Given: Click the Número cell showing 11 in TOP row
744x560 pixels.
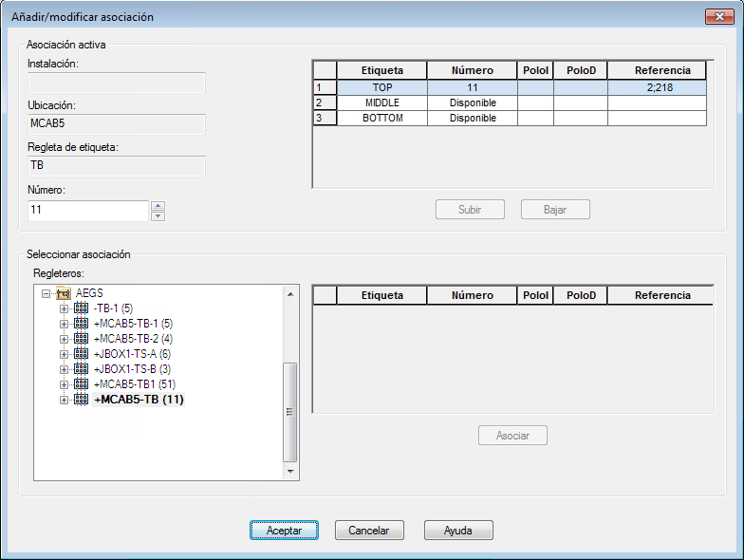Looking at the screenshot, I should (x=473, y=87).
